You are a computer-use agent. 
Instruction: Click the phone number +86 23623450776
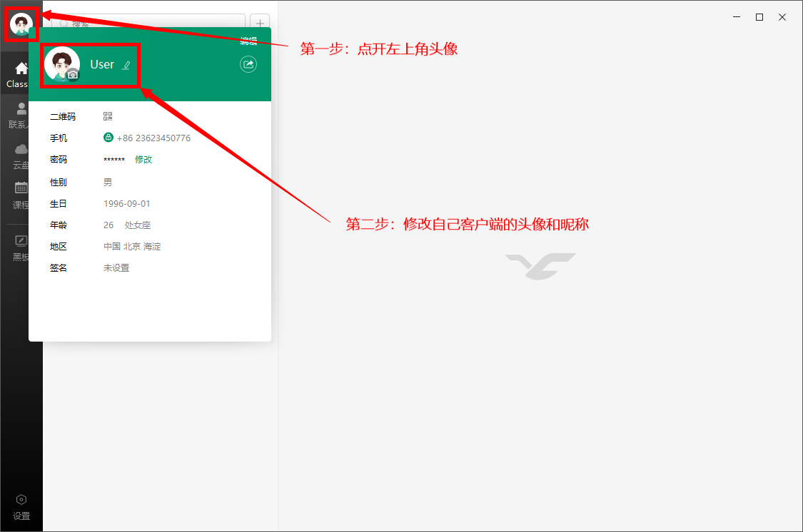(153, 138)
